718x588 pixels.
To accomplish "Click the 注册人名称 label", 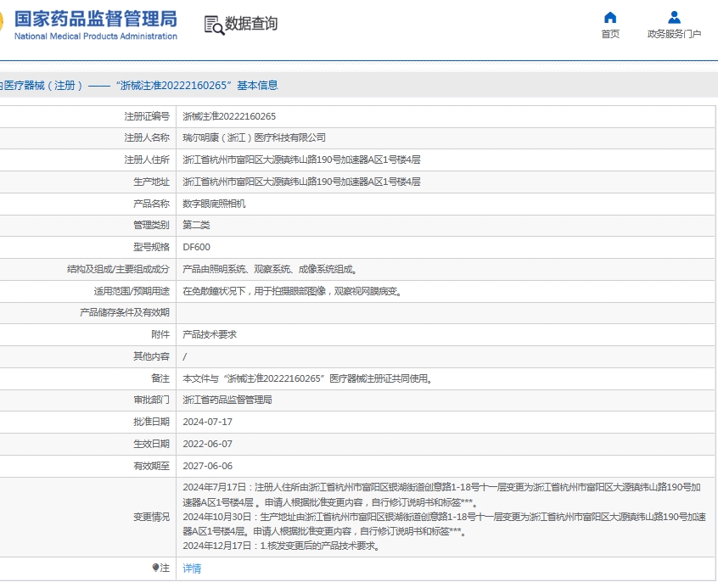I will point(147,137).
